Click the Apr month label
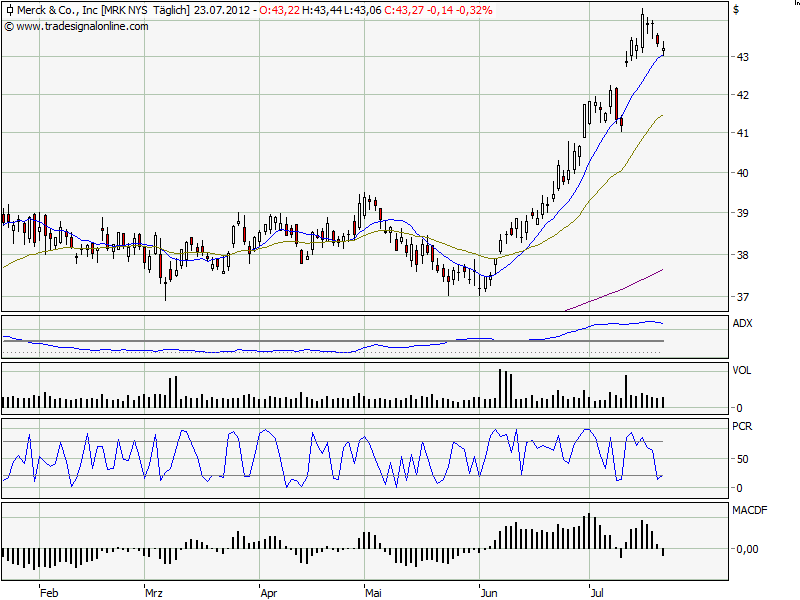Viewport: 800px width, 600px height. click(269, 593)
